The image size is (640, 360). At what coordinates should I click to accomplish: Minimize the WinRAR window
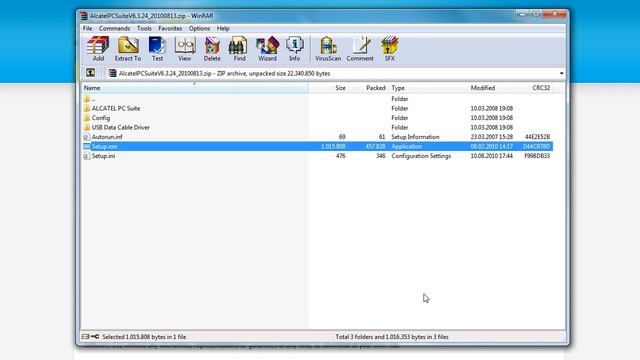(x=522, y=14)
